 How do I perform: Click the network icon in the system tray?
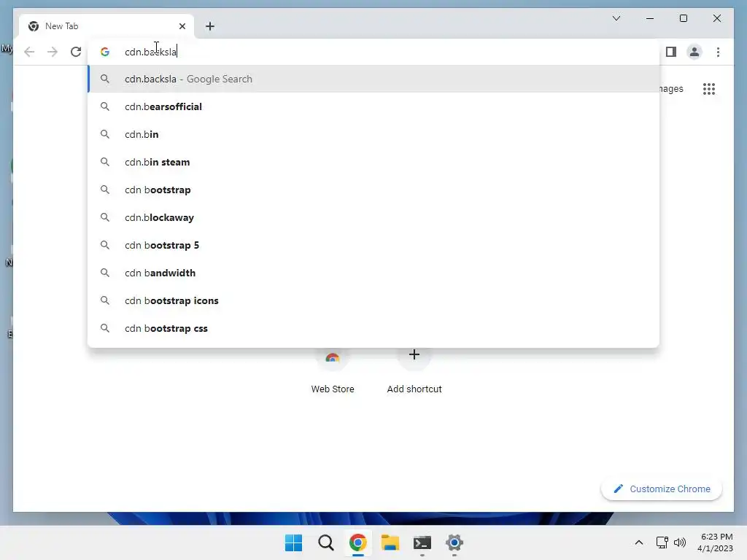coord(662,542)
